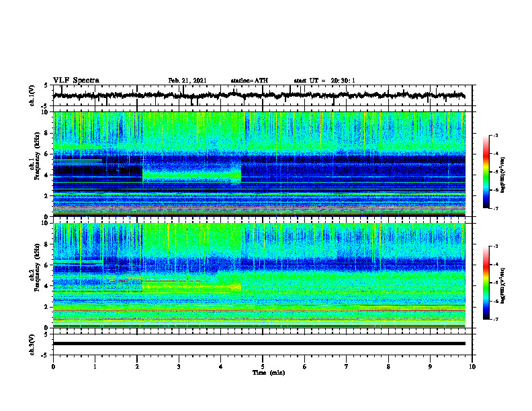Click the "6" kHz tick of the ch.2 spectrogram
The height and width of the screenshot is (411, 532).
tap(47, 265)
